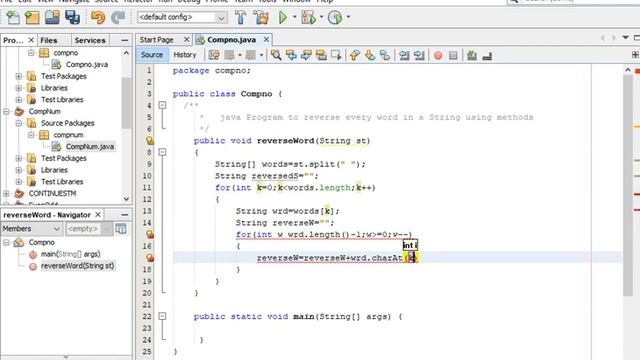Screen dimensions: 640x360
Task: Click the Last Edit editor icon
Action: click(x=214, y=55)
